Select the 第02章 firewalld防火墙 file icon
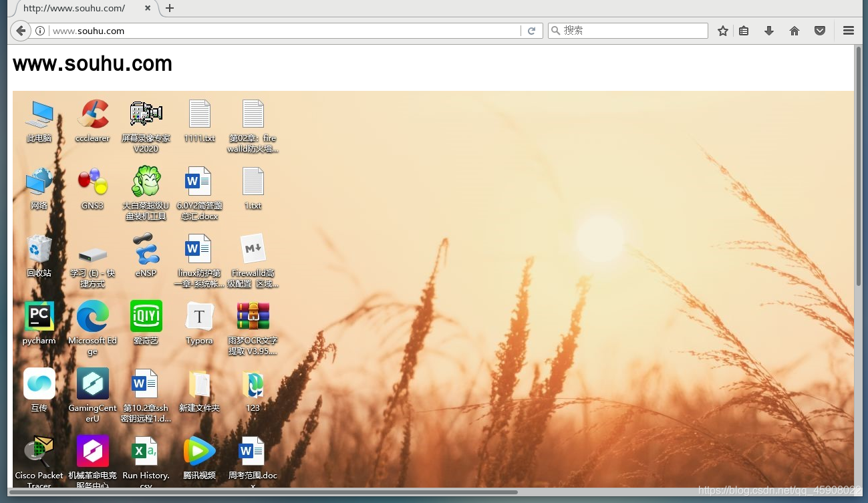868x503 pixels. (x=253, y=126)
